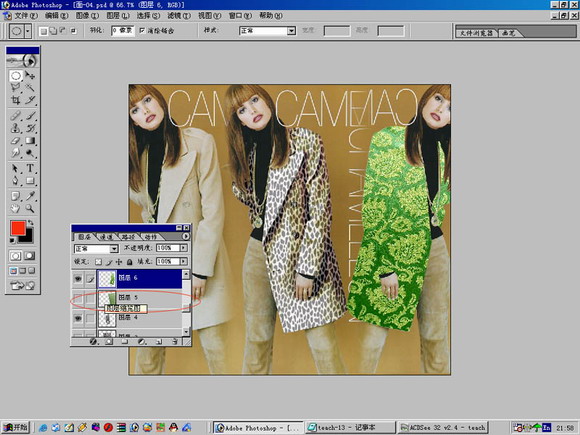
Task: Toggle lock position icon in Layers panel
Action: tap(119, 262)
